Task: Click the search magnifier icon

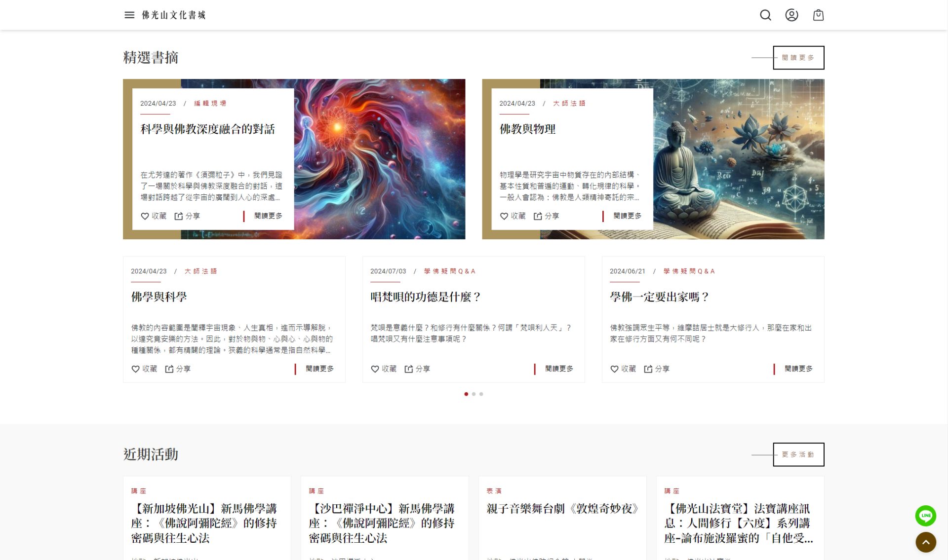Action: point(765,15)
